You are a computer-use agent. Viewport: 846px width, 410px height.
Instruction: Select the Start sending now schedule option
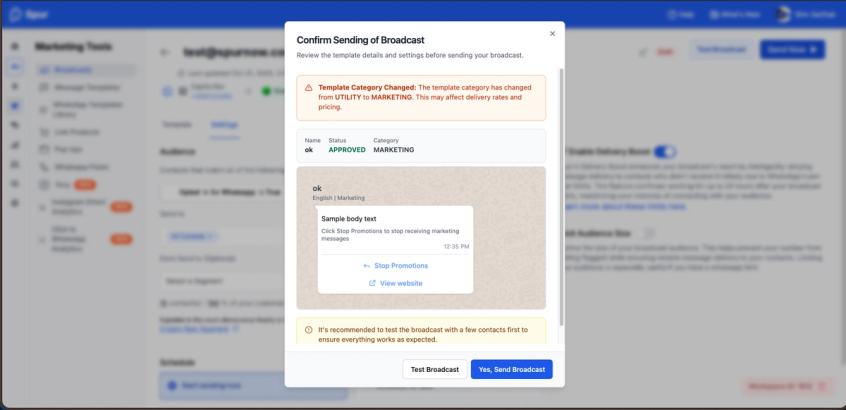(x=254, y=386)
